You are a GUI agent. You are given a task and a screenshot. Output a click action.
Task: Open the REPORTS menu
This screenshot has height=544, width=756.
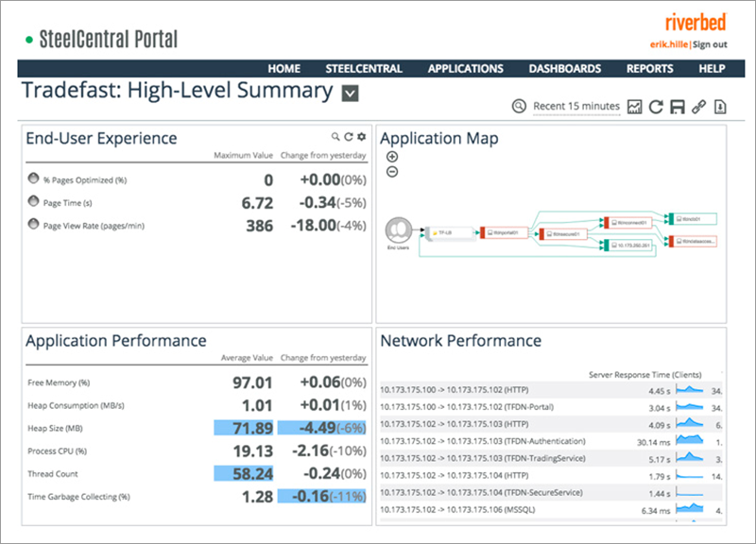(x=650, y=69)
